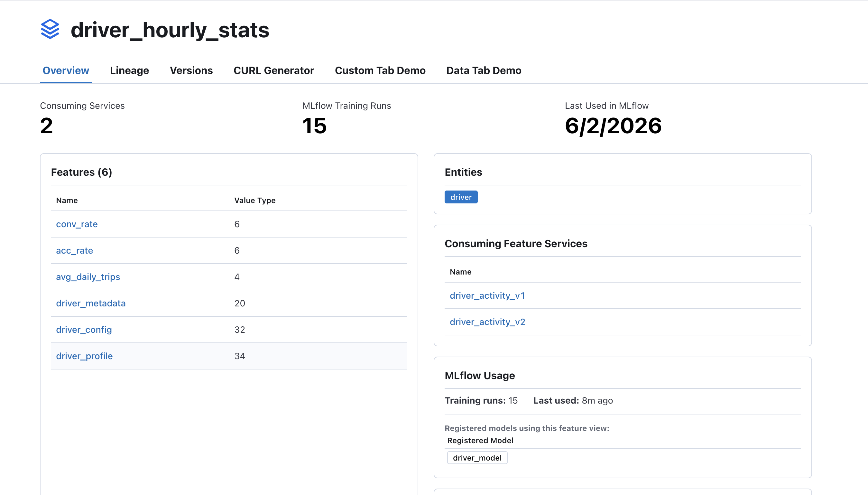Open the driver_config feature link
The height and width of the screenshot is (495, 868).
click(x=84, y=330)
